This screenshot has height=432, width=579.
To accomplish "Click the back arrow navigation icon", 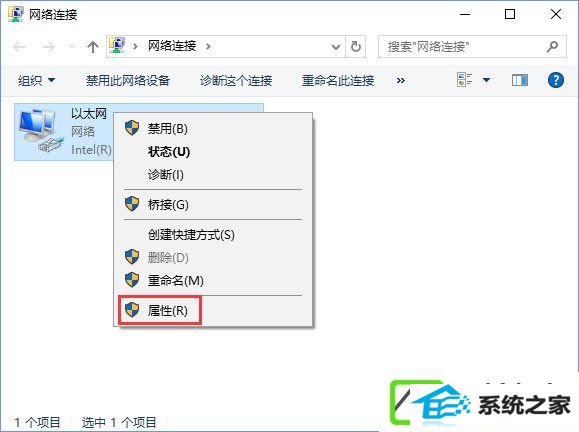I will pyautogui.click(x=19, y=47).
